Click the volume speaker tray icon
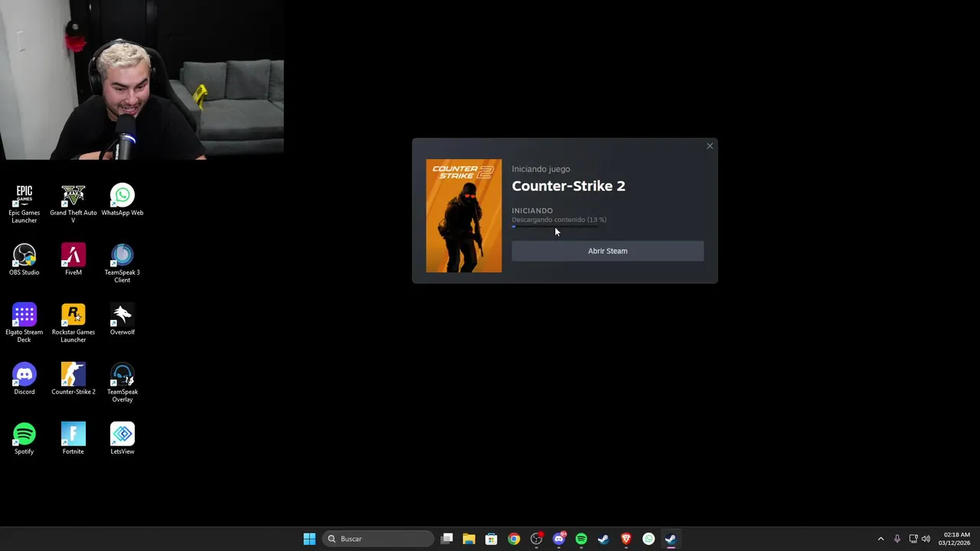This screenshot has height=551, width=980. 926,539
